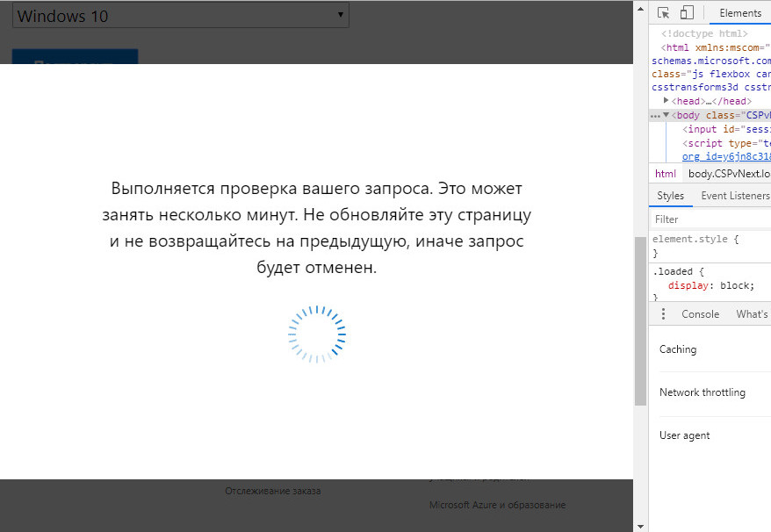771x532 pixels.
Task: Click the Caching section label
Action: [x=678, y=349]
